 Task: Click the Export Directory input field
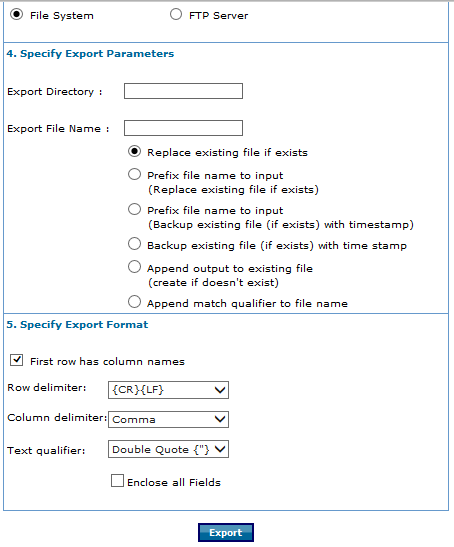(183, 91)
